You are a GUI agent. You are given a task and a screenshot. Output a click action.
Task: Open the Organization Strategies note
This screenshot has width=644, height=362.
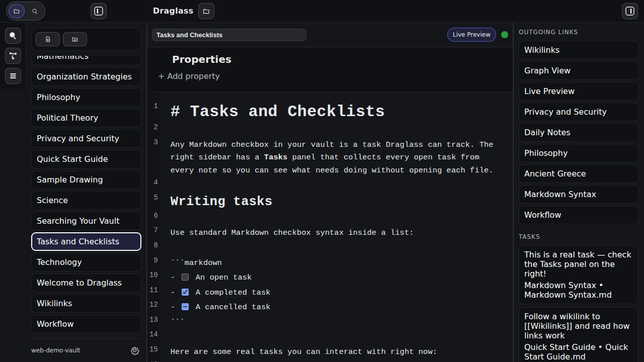pos(86,77)
